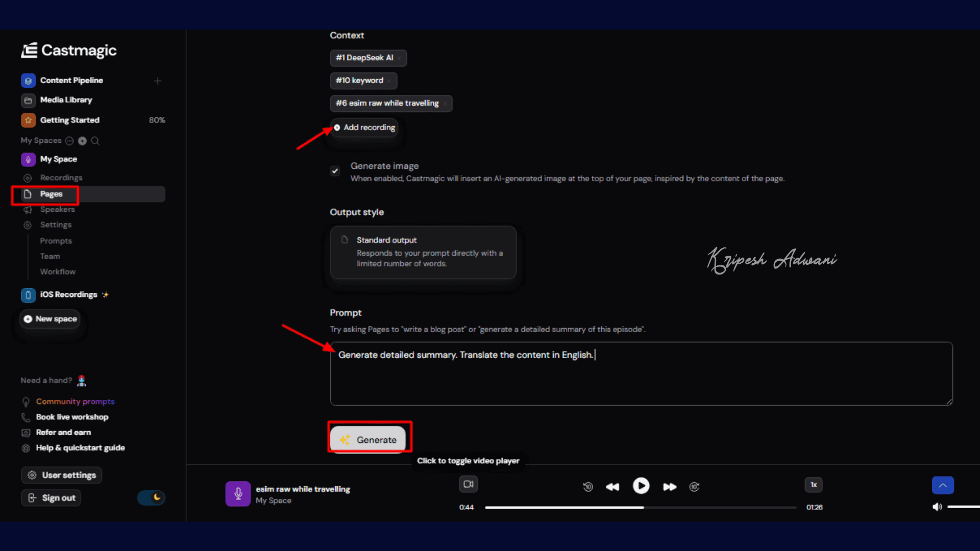The image size is (980, 551).
Task: Rewind 10 seconds in the audio player
Action: tap(588, 487)
